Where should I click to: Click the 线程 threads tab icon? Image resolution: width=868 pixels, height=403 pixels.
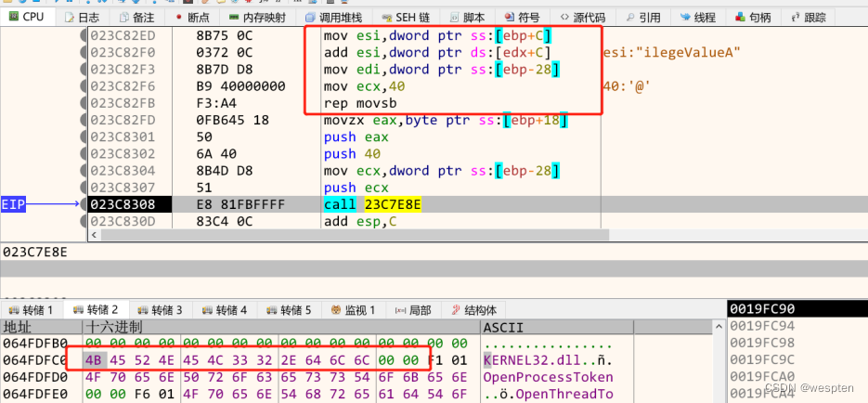click(685, 17)
